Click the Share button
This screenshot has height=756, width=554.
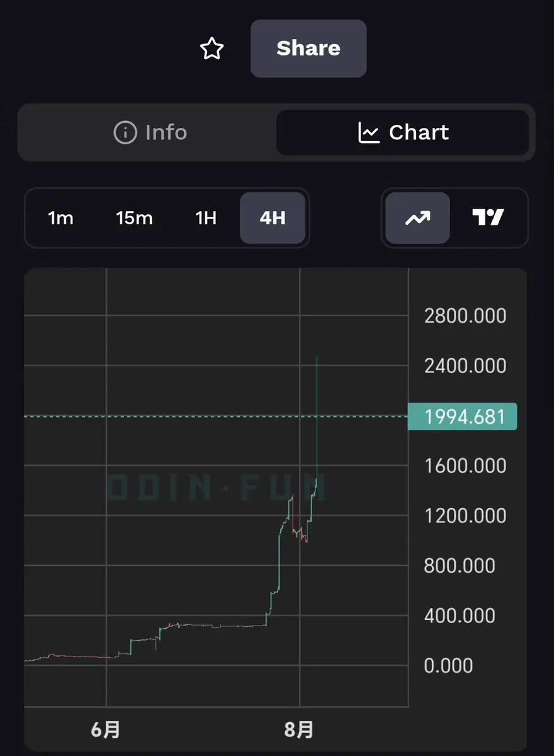click(308, 49)
